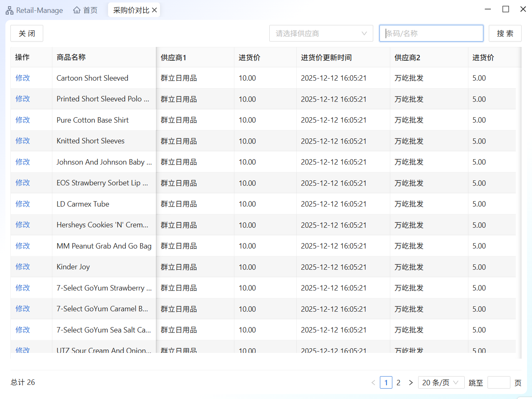This screenshot has height=399, width=532.
Task: Edit the Kinder Joy row via 修改
Action: (23, 266)
